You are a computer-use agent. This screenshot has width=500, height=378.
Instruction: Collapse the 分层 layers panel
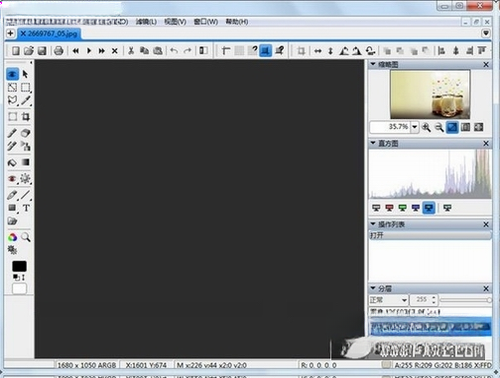coord(373,288)
